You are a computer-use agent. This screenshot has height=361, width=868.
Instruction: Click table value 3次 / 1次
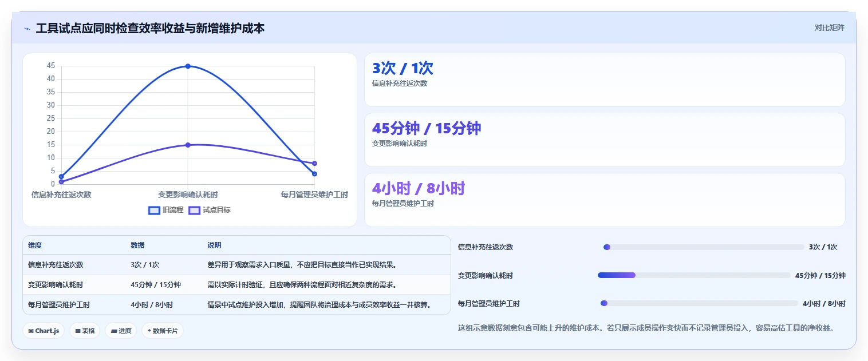pyautogui.click(x=145, y=265)
